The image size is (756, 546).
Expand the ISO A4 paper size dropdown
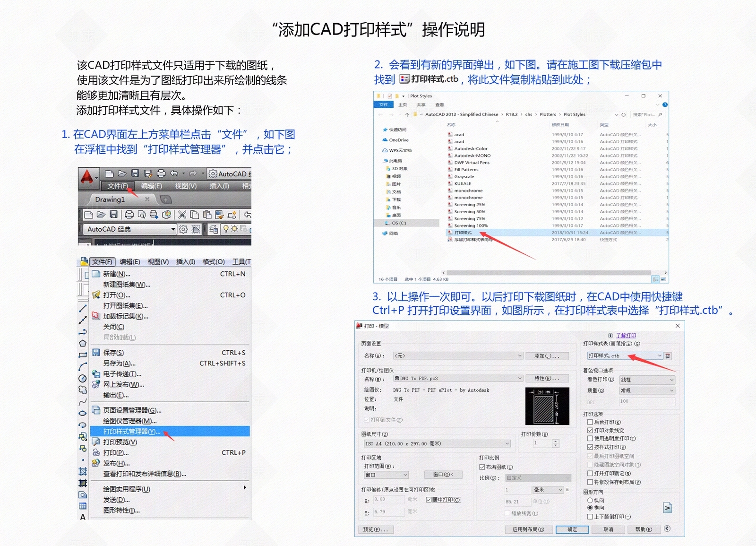coord(437,444)
